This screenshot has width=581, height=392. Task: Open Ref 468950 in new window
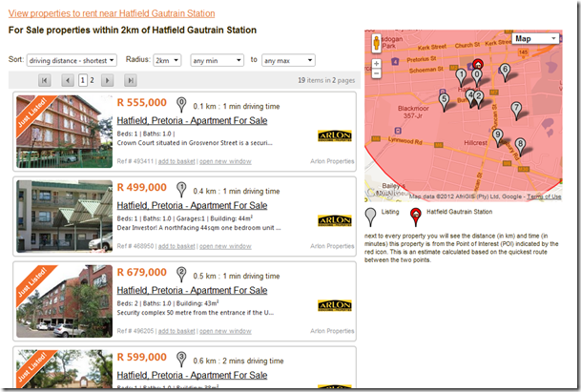pos(225,246)
